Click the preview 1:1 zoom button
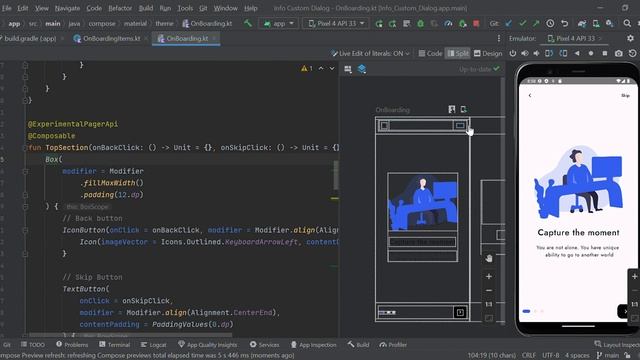This screenshot has height=360, width=640. 489,304
